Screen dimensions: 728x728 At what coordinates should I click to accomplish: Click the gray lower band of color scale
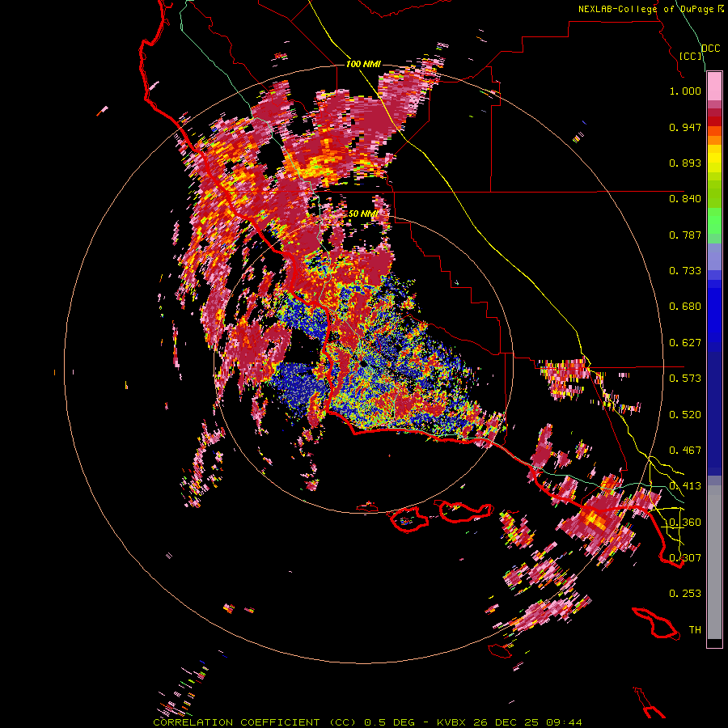[714, 562]
